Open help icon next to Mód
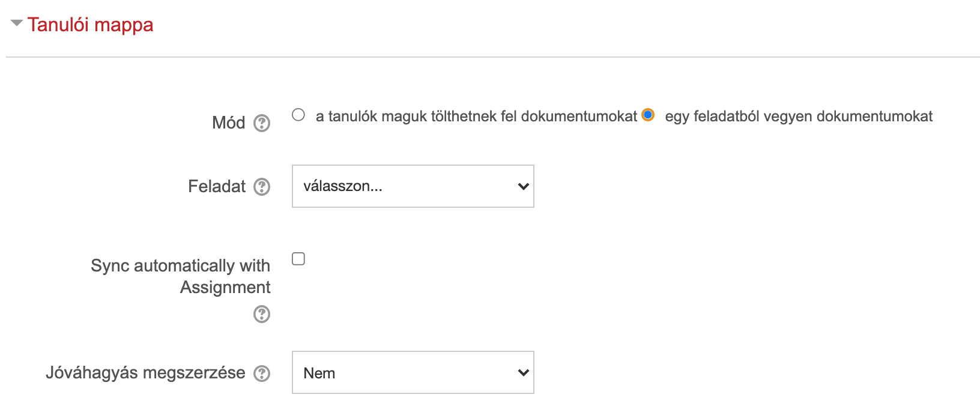The image size is (980, 418). (262, 123)
